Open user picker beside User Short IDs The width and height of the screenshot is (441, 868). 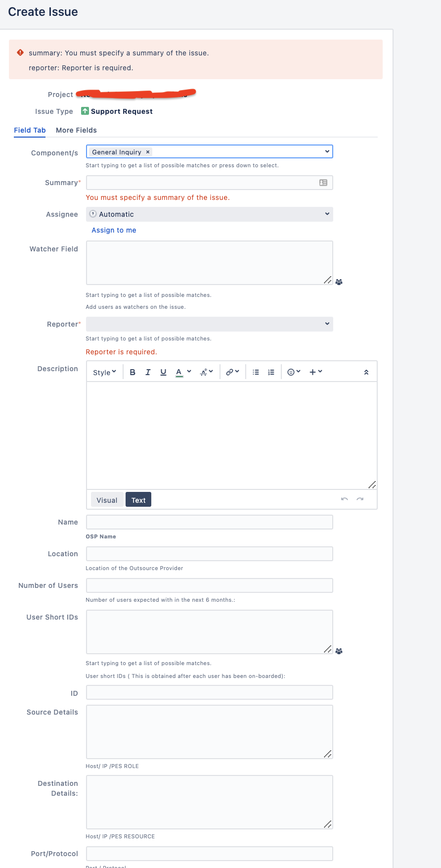339,651
